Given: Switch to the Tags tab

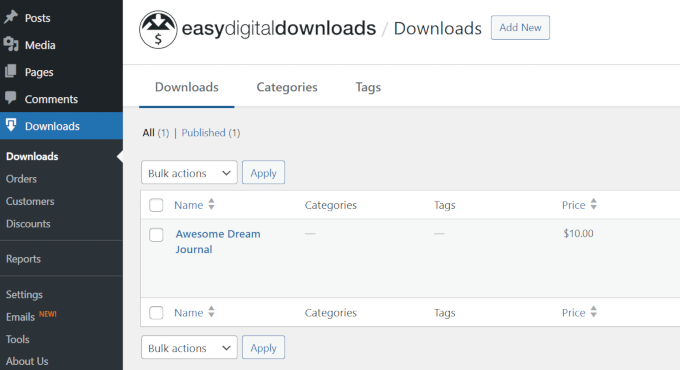Looking at the screenshot, I should (x=368, y=87).
